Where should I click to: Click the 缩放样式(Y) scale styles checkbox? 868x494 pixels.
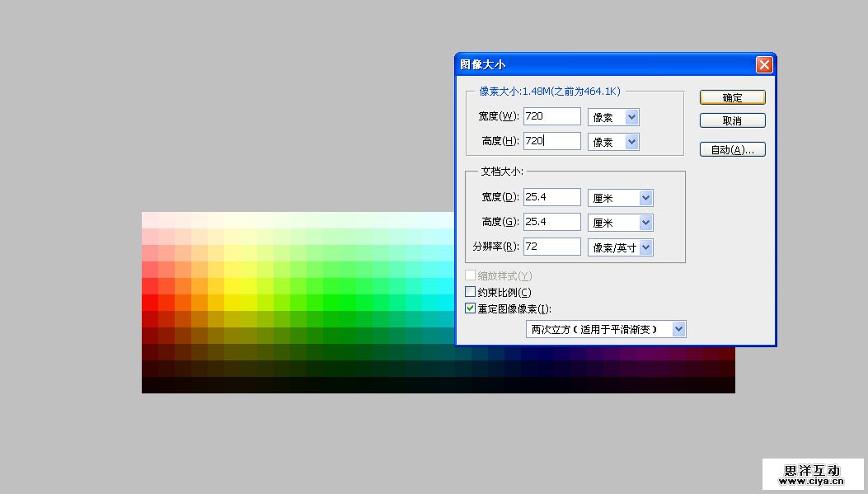point(470,275)
